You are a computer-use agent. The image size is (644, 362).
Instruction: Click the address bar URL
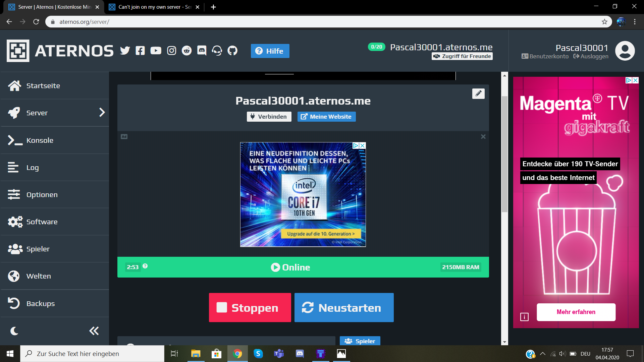[84, 22]
